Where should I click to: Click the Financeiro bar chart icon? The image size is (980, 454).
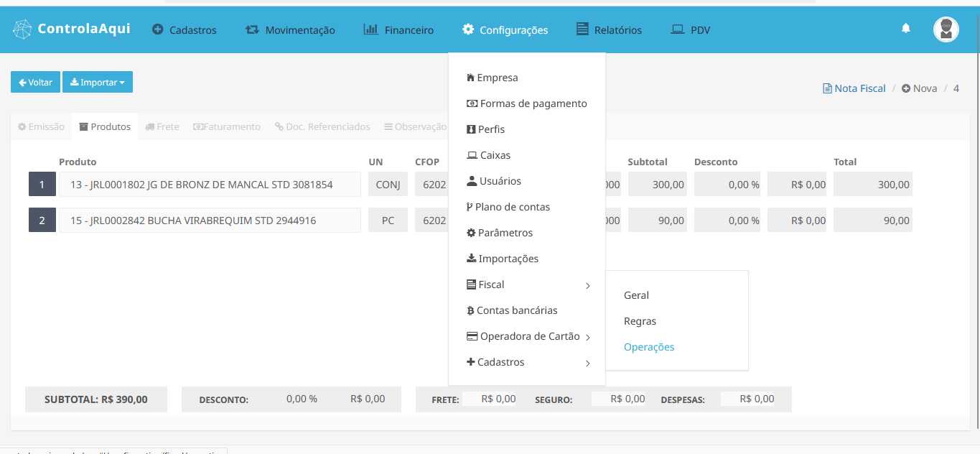[370, 29]
